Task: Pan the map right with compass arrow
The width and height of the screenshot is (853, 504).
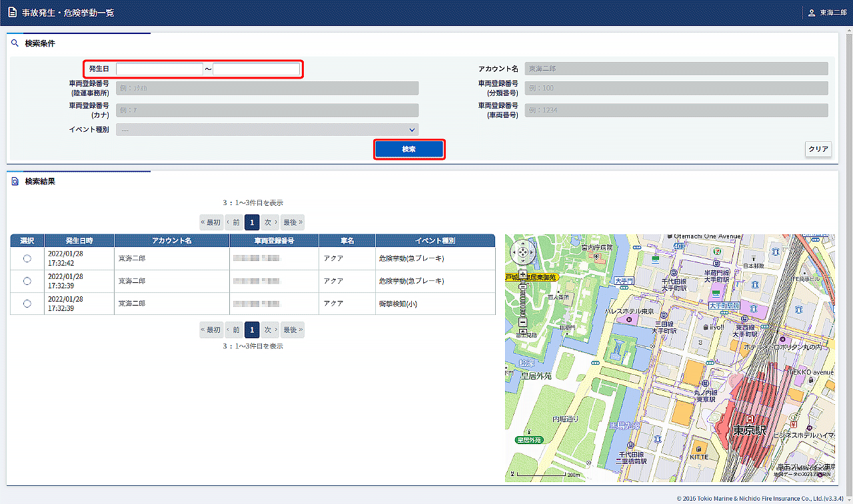Action: coord(530,253)
